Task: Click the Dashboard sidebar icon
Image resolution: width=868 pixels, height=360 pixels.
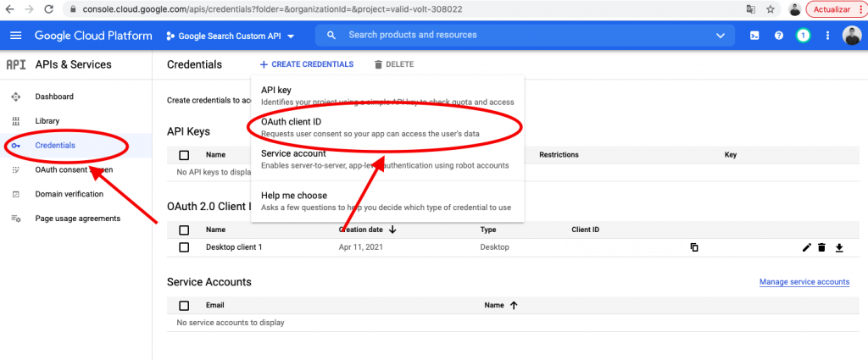Action: pyautogui.click(x=15, y=97)
